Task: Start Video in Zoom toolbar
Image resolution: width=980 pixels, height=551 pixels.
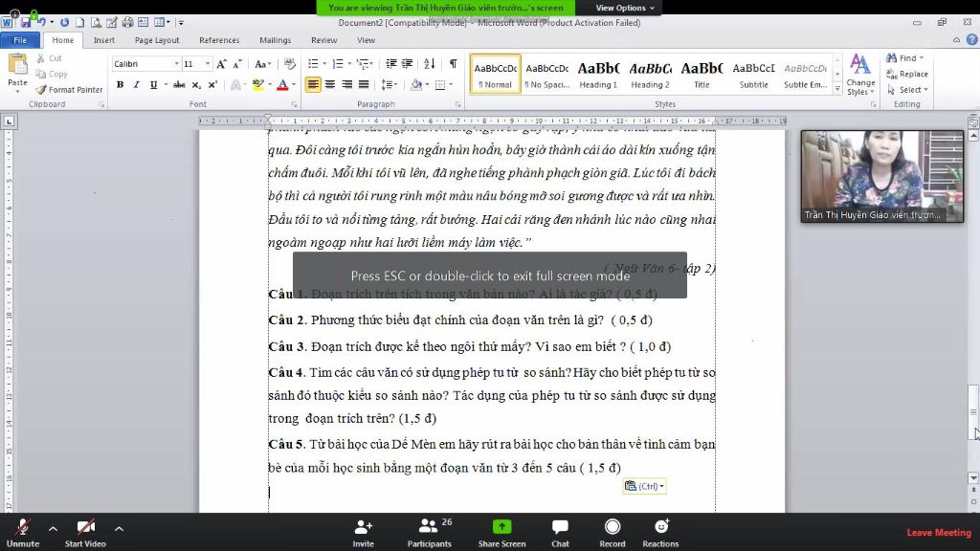Action: coord(85,532)
